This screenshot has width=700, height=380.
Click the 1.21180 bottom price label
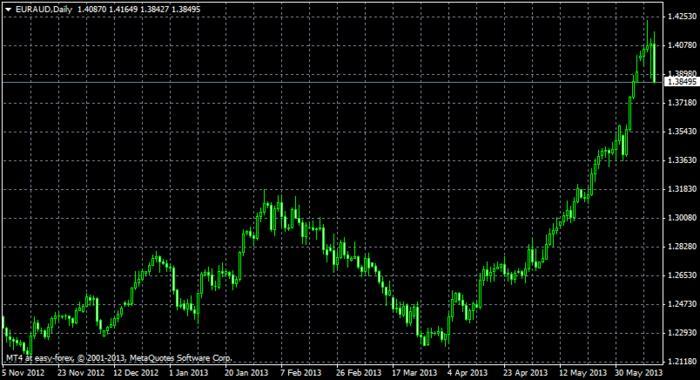tap(682, 361)
